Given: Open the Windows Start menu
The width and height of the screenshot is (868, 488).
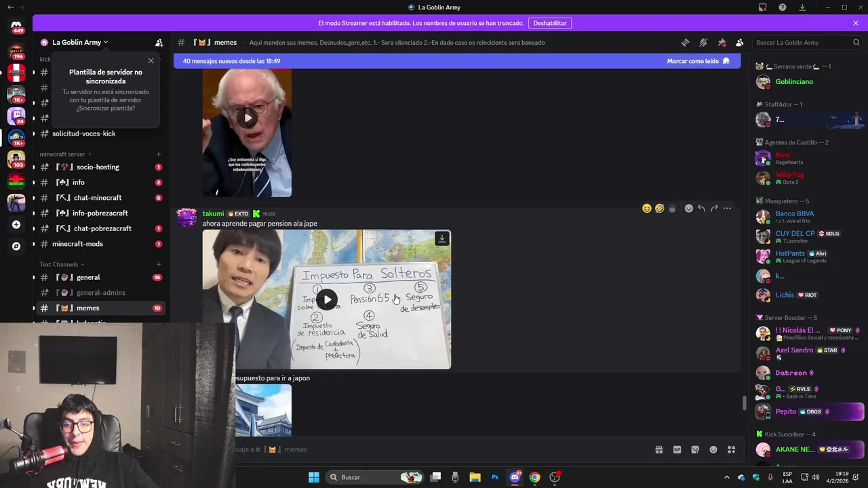Looking at the screenshot, I should tap(314, 477).
